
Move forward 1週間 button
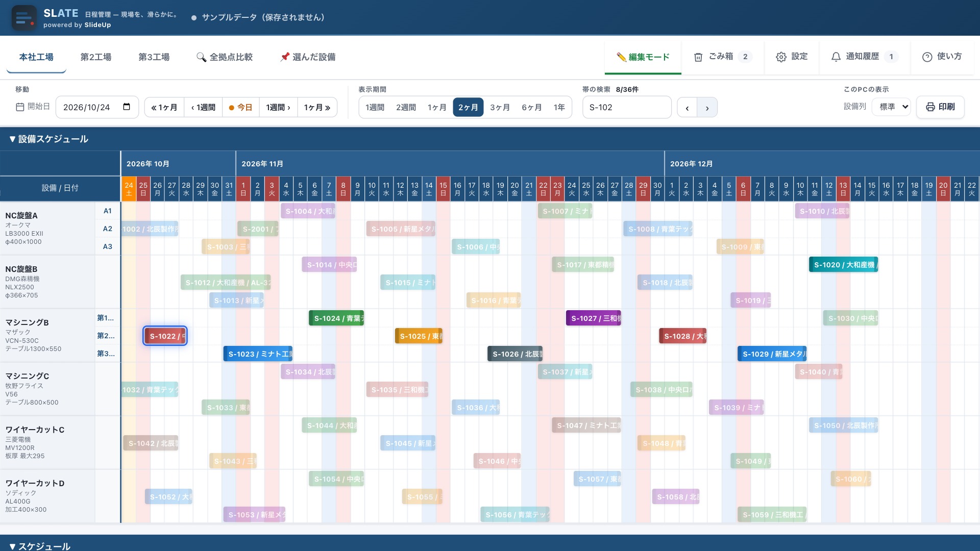(278, 107)
